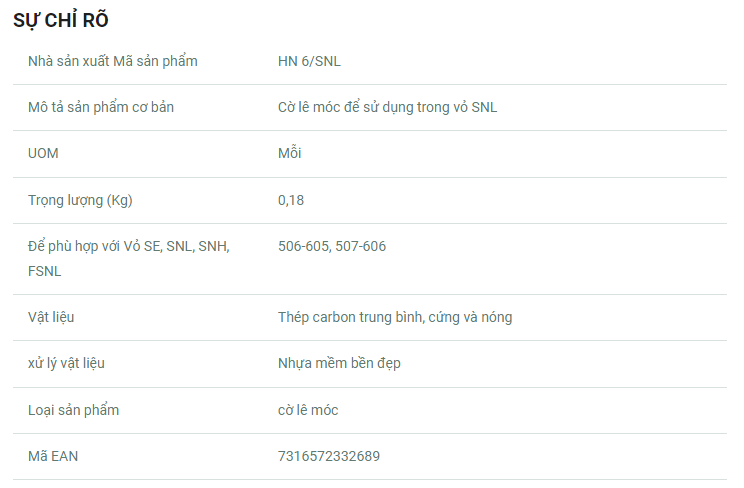Select the '507-606' housing number

pos(361,246)
